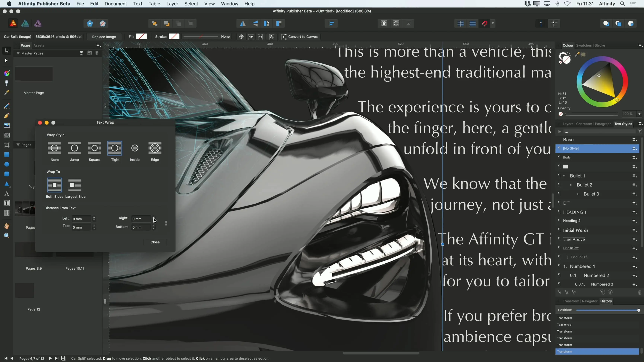The image size is (644, 362).
Task: Select the Frame Text tool
Action: [x=7, y=203]
